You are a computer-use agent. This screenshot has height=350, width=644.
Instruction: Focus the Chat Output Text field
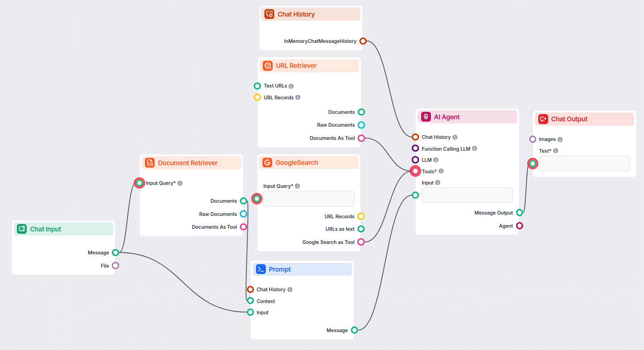click(x=585, y=164)
